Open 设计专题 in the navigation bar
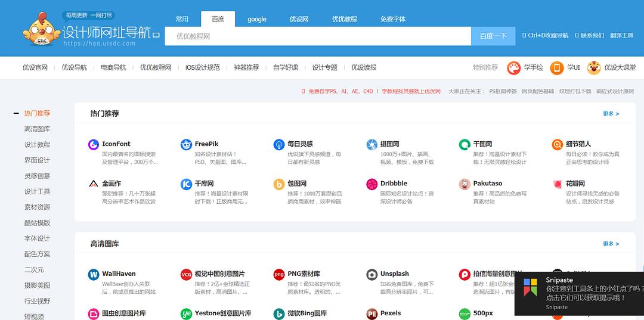The width and height of the screenshot is (644, 320). 324,68
